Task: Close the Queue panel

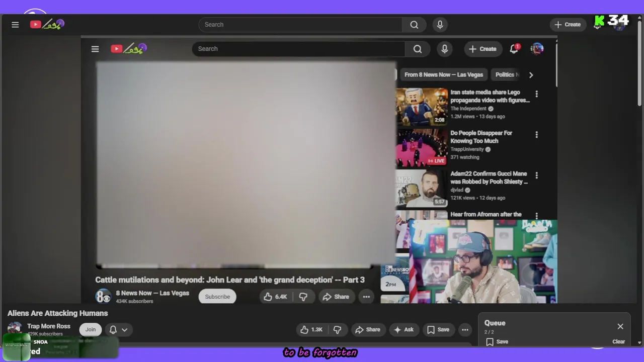Action: click(x=620, y=326)
